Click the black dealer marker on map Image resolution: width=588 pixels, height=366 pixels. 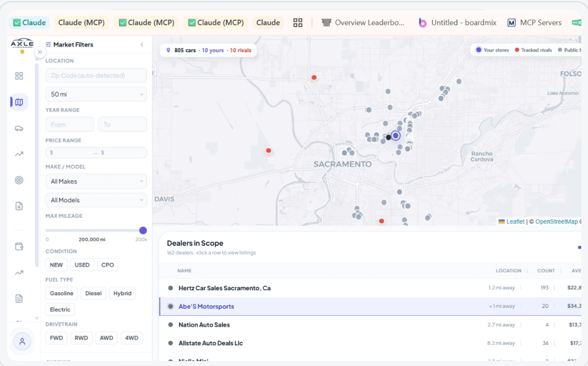[x=388, y=137]
